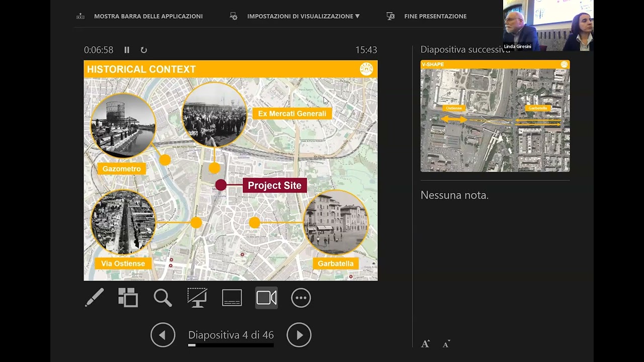Go to the previous slide
Screen dimensions: 644x362
[x=163, y=335]
